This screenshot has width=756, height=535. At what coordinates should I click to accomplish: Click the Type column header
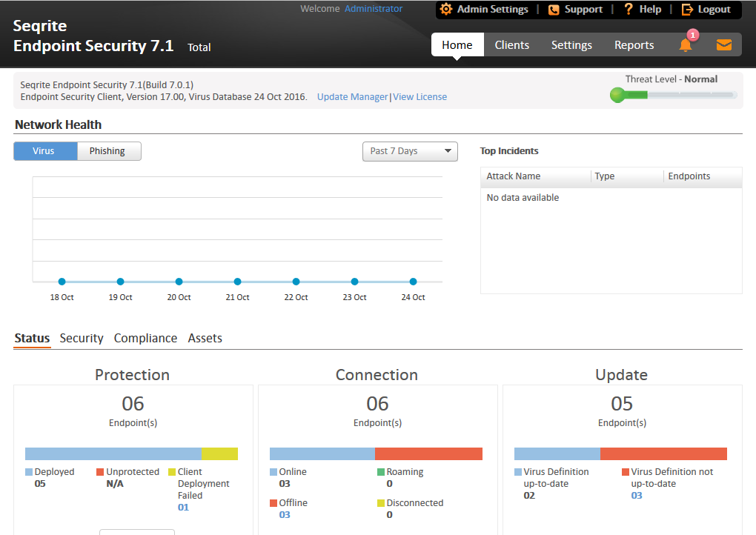click(627, 176)
